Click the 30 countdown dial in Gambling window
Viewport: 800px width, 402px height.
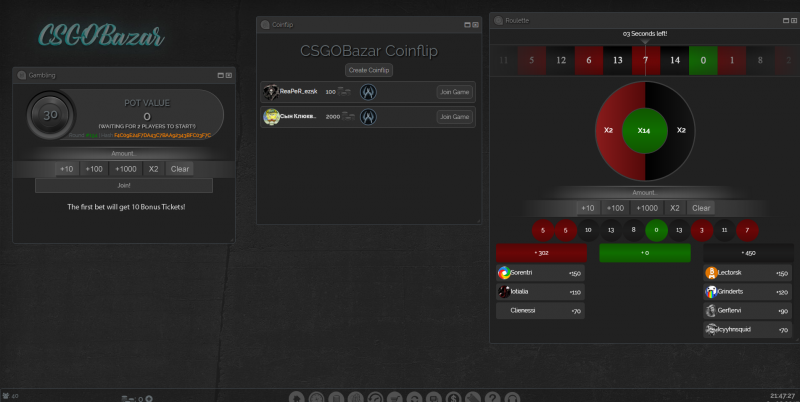[50, 115]
